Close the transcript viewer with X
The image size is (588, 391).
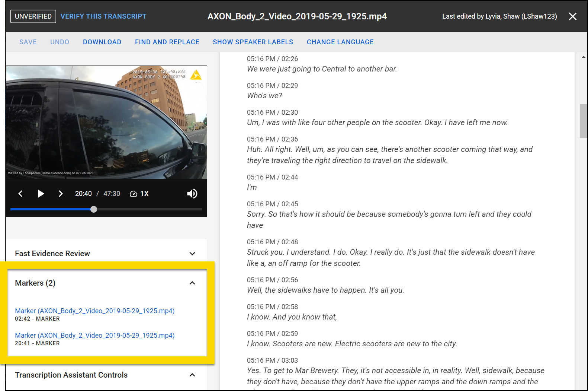573,16
